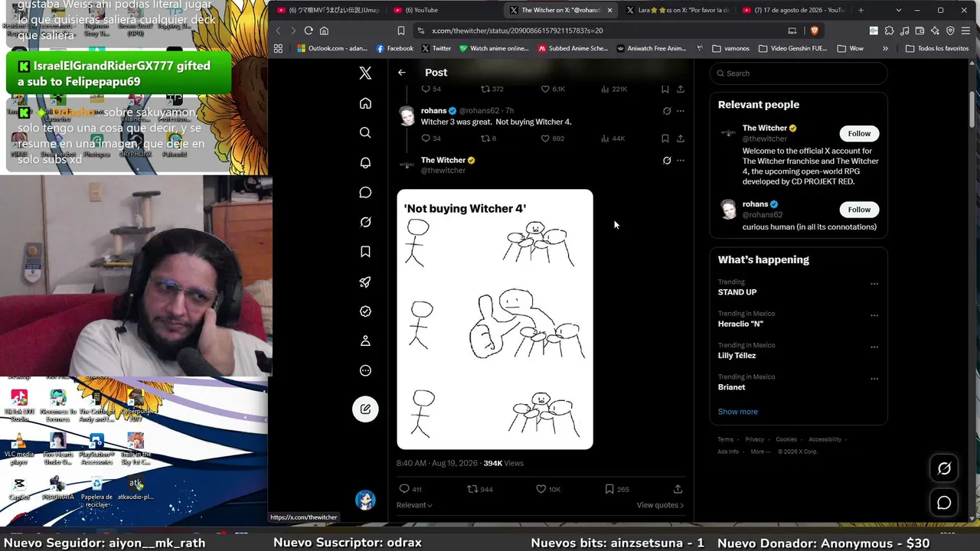This screenshot has height=551, width=980.
Task: Click 'Show more' under What's happening
Action: (738, 412)
